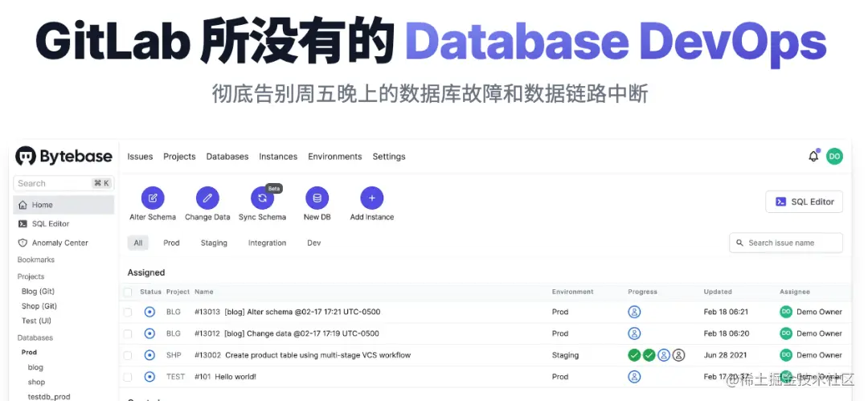Click status icon of issue #13013
Viewport: 868px width, 401px height.
coord(149,312)
